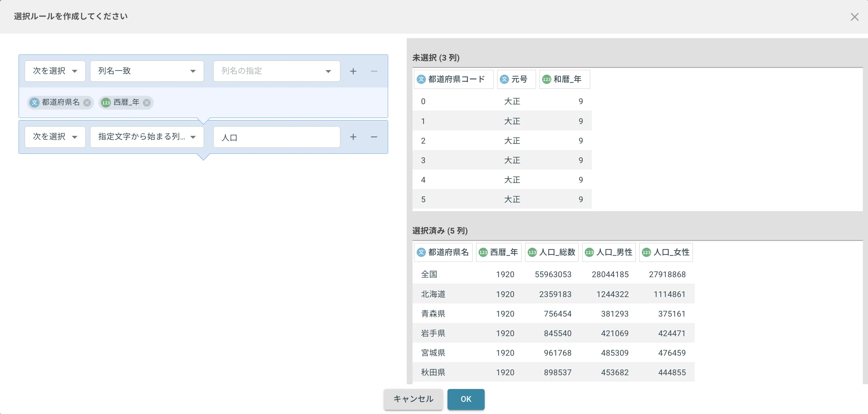Viewport: 868px width, 414px height.
Task: Select 人口_女性 column header
Action: coord(666,252)
